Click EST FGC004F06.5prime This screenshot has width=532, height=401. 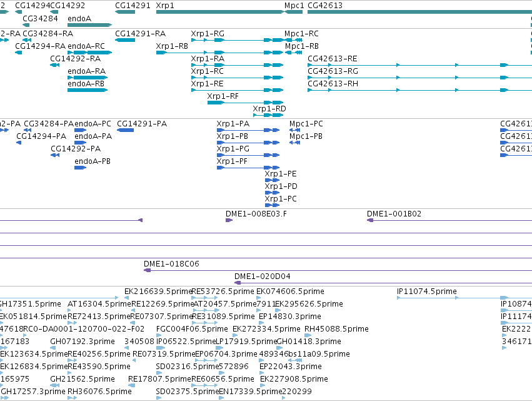pyautogui.click(x=192, y=329)
